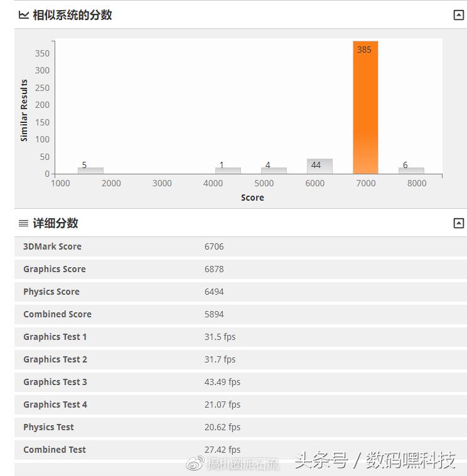
Task: Select the grey bar labeled 6
Action: pyautogui.click(x=411, y=171)
